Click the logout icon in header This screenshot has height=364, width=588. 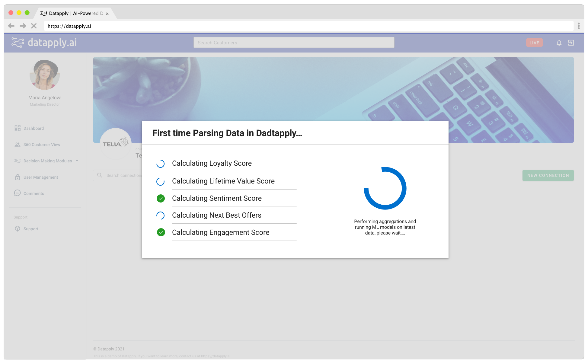click(571, 43)
